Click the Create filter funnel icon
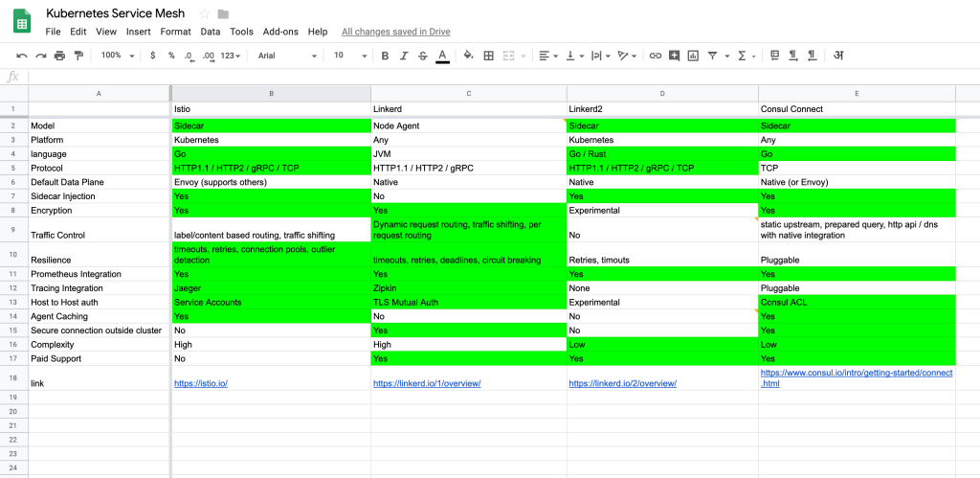Viewport: 980px width, 478px height. [712, 56]
